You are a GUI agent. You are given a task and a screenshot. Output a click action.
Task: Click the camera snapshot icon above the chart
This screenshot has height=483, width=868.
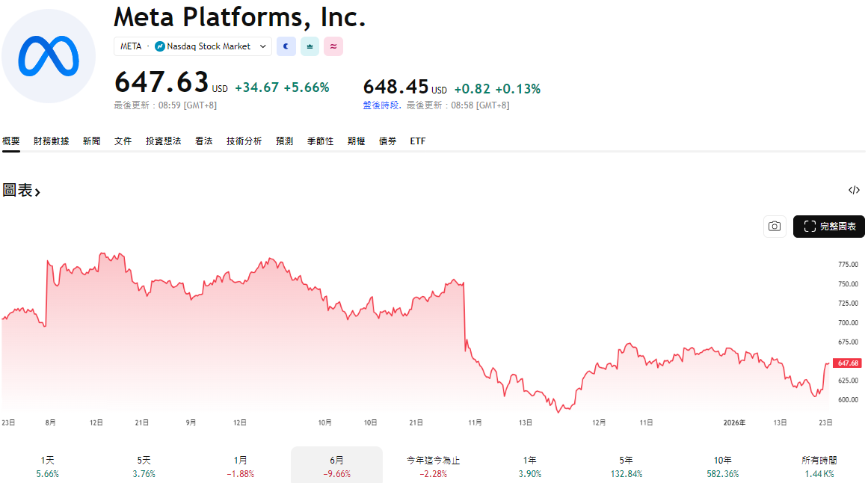click(x=775, y=226)
